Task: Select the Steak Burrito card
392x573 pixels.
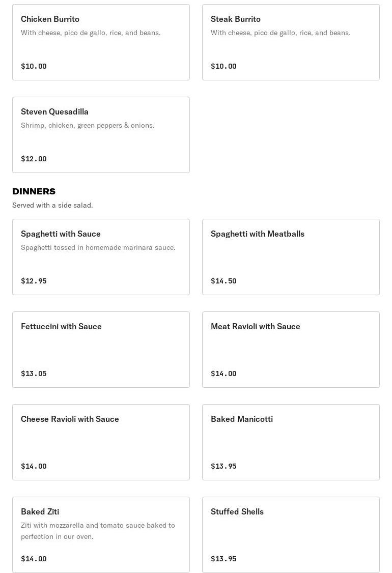Action: point(291,42)
